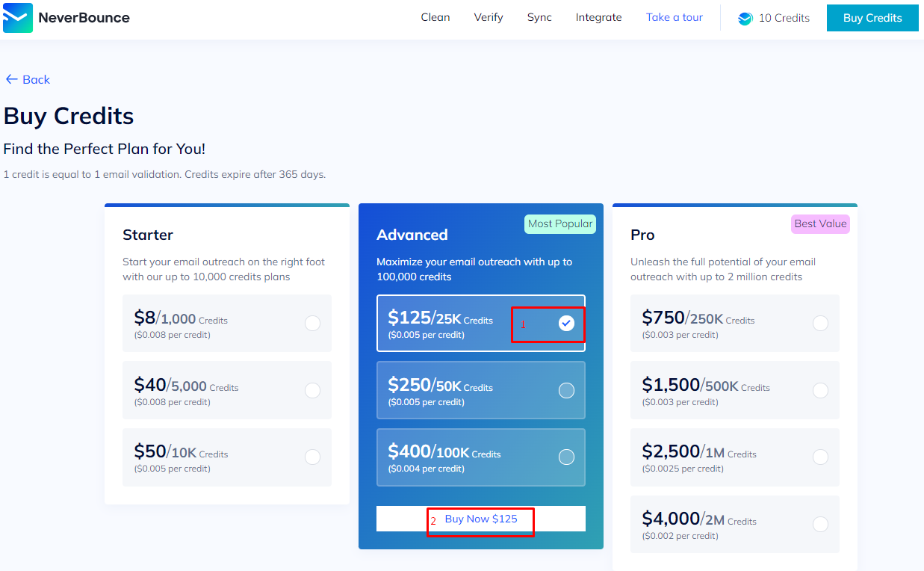Open the Integrate navigation item
Image resolution: width=924 pixels, height=571 pixels.
[x=598, y=17]
